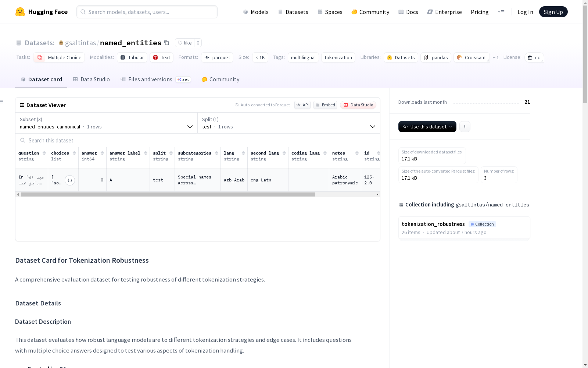Click the size <1K tag
Image resolution: width=588 pixels, height=368 pixels.
(x=260, y=57)
